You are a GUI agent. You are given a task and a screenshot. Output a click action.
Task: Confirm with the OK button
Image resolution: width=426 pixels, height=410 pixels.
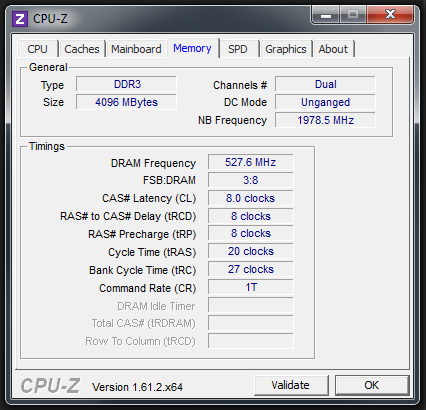(x=372, y=385)
